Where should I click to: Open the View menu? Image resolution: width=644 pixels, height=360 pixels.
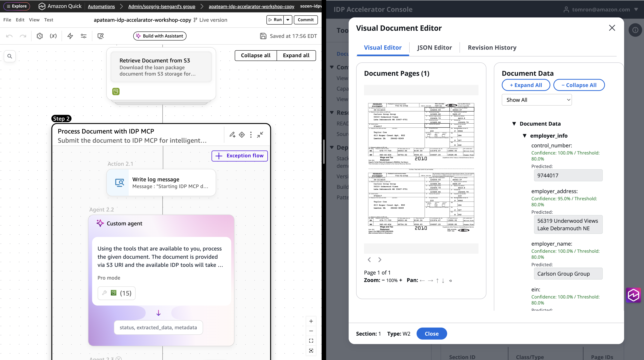tap(34, 20)
